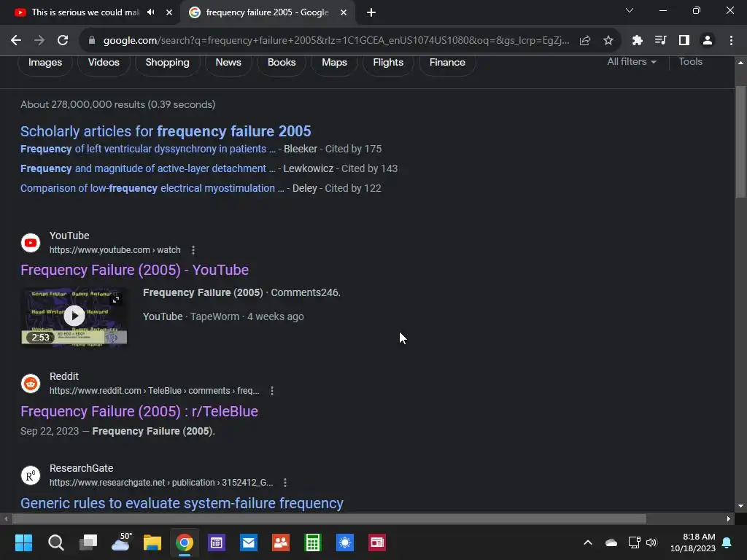The image size is (747, 560).
Task: Click scroll-right arrow on horizontal scrollbar
Action: 729,519
